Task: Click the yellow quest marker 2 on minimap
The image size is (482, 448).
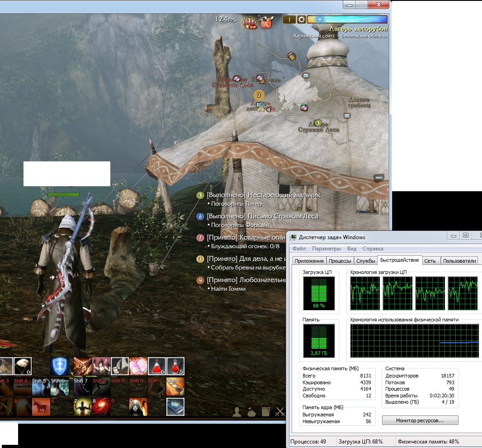Action: coord(259,95)
